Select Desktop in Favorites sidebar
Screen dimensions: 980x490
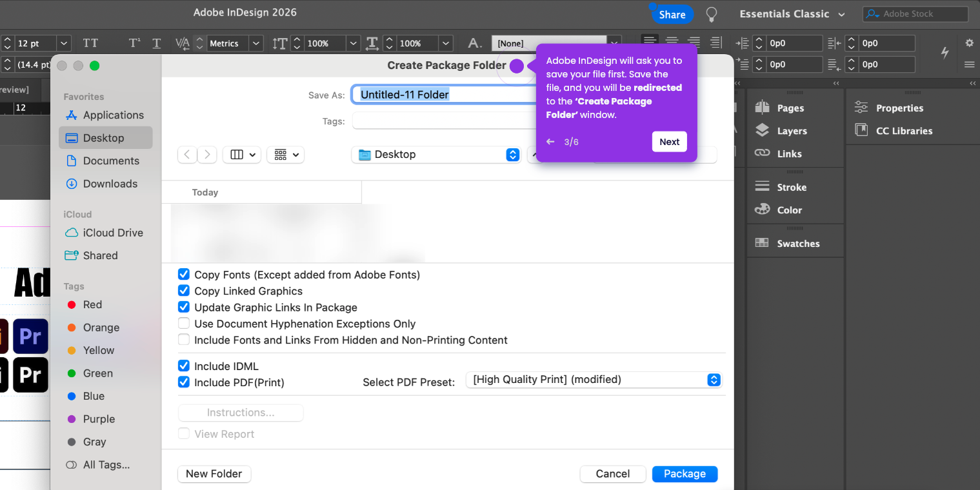click(105, 138)
